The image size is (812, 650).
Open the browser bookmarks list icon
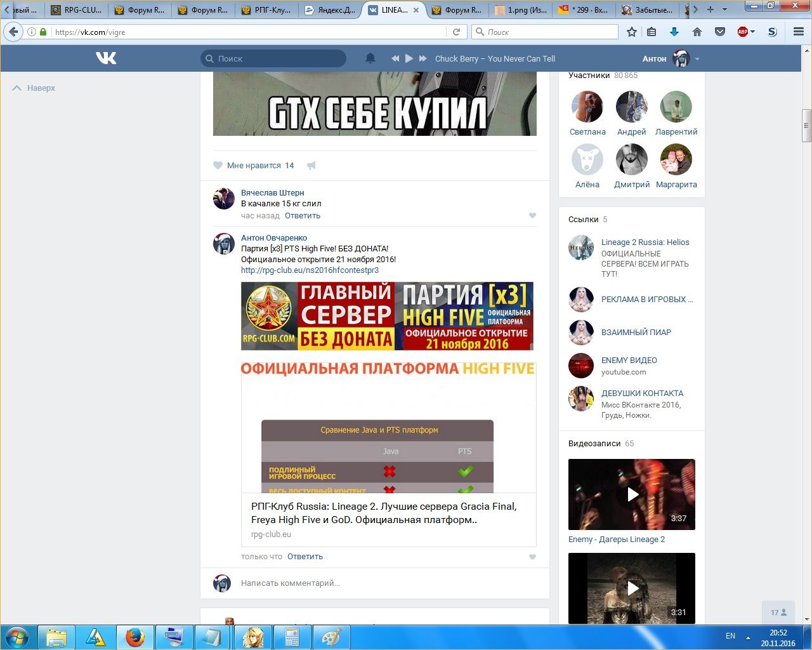point(652,32)
